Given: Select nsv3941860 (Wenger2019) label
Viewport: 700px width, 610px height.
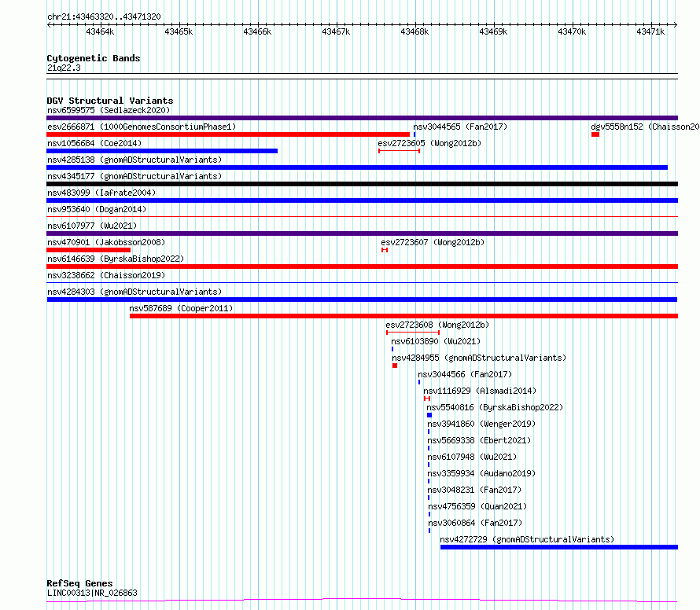Looking at the screenshot, I should tap(481, 424).
